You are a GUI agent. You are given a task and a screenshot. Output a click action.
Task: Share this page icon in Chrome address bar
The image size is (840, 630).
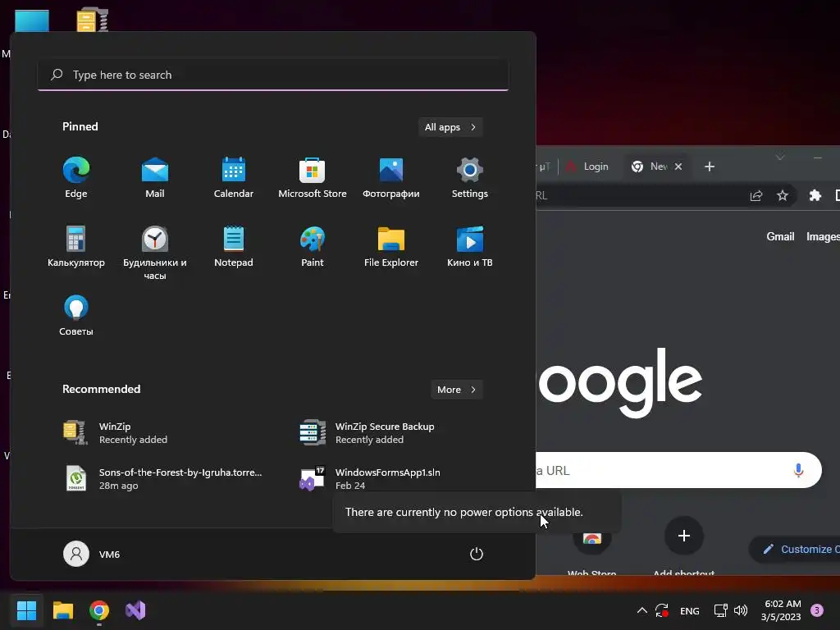point(756,195)
